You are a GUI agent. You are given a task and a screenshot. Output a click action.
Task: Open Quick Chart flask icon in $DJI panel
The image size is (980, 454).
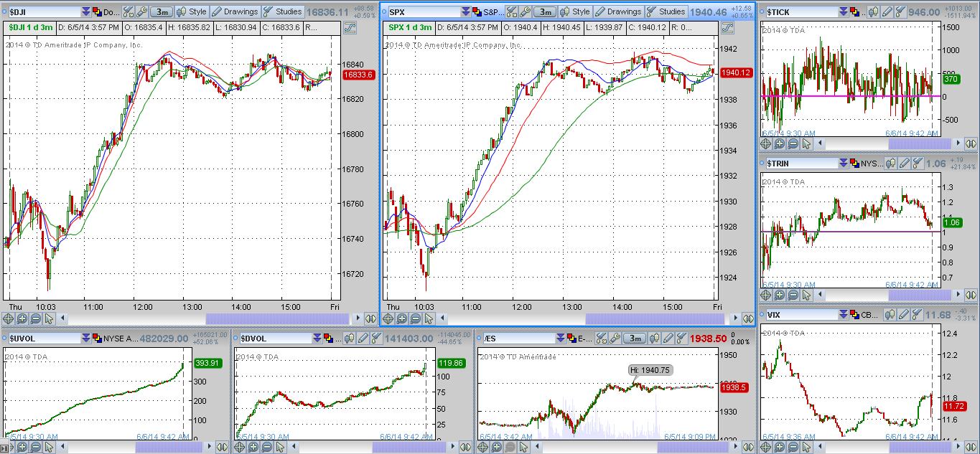click(128, 12)
